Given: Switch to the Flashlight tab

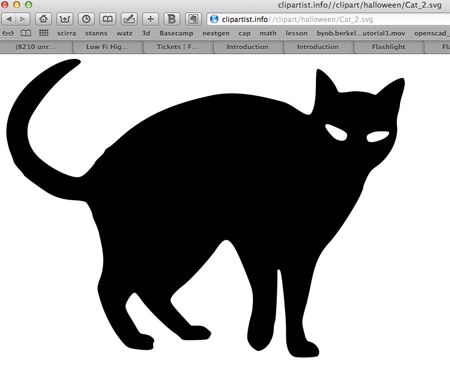Looking at the screenshot, I should (388, 47).
